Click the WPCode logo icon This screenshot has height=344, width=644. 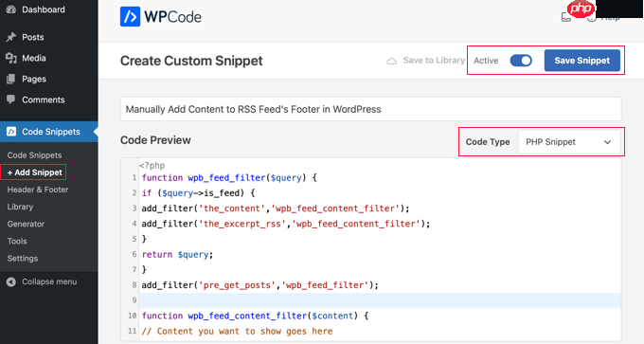tap(130, 17)
